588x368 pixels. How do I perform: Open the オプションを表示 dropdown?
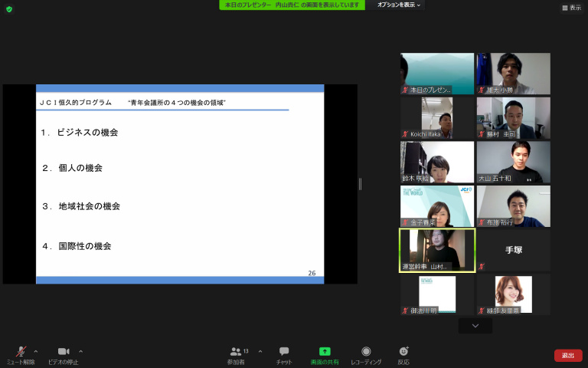(x=399, y=5)
